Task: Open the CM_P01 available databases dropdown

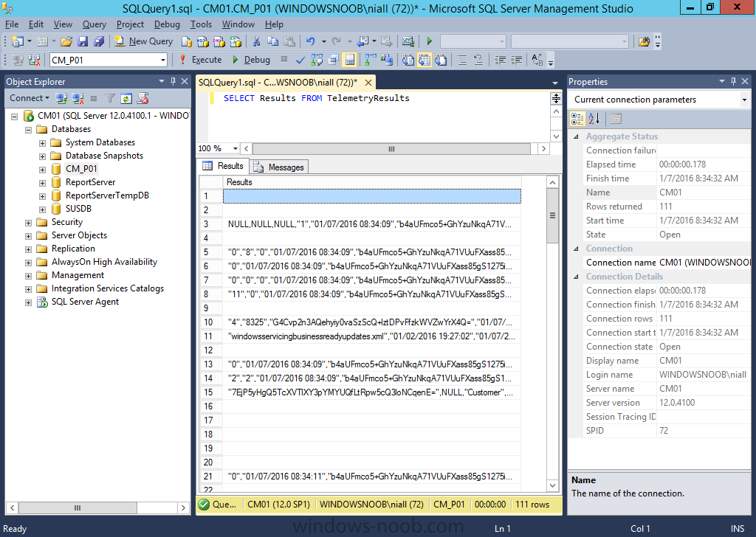Action: [163, 60]
